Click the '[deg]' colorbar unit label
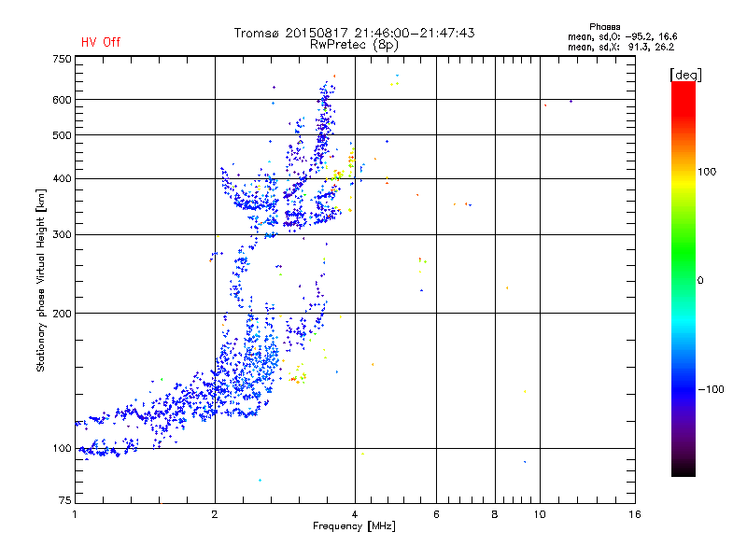The height and width of the screenshot is (560, 747). (685, 75)
